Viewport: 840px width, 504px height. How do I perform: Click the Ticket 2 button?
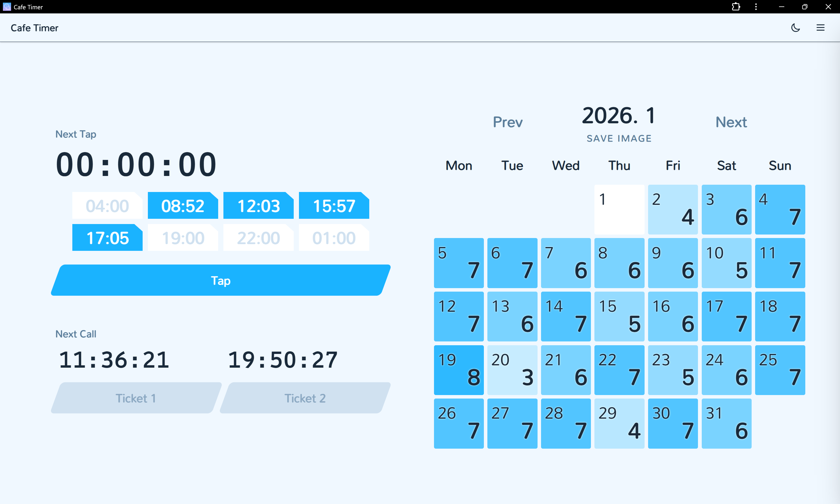coord(305,398)
